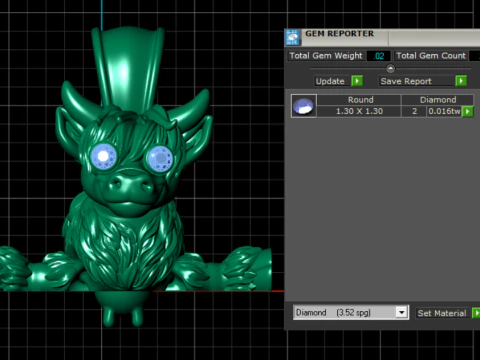480x360 pixels.
Task: Click the Update button label
Action: point(330,81)
